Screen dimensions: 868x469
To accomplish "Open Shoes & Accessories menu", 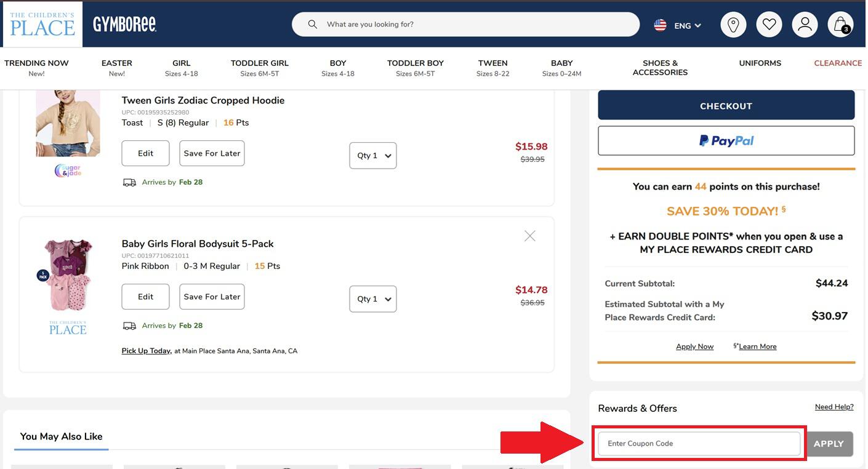I will tap(660, 68).
